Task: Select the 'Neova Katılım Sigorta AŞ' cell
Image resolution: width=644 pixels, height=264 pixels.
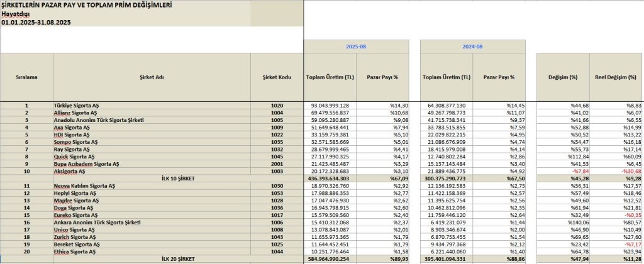Action: (x=152, y=185)
